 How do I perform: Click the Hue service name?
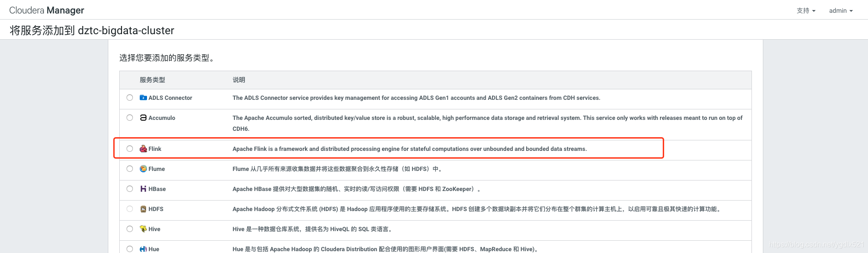pyautogui.click(x=154, y=249)
